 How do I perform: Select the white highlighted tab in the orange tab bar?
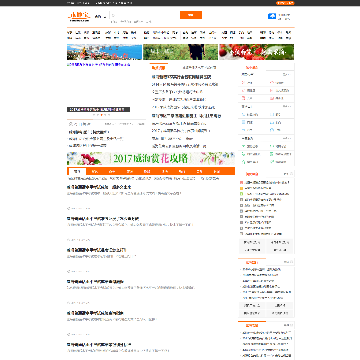pyautogui.click(x=77, y=171)
